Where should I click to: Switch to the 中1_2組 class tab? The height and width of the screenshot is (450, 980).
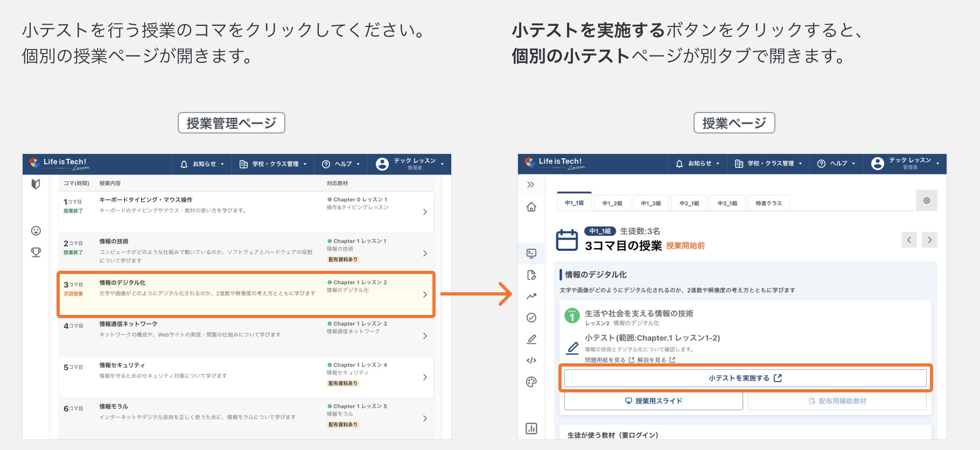tap(612, 203)
